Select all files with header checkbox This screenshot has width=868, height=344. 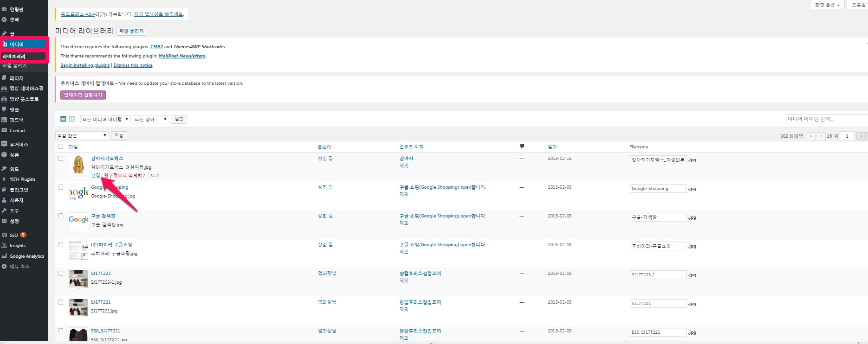[x=61, y=147]
